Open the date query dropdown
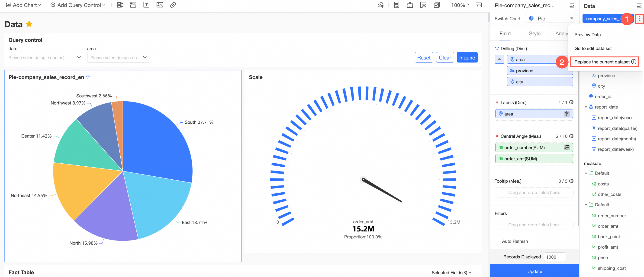This screenshot has height=277, width=644. pos(45,58)
